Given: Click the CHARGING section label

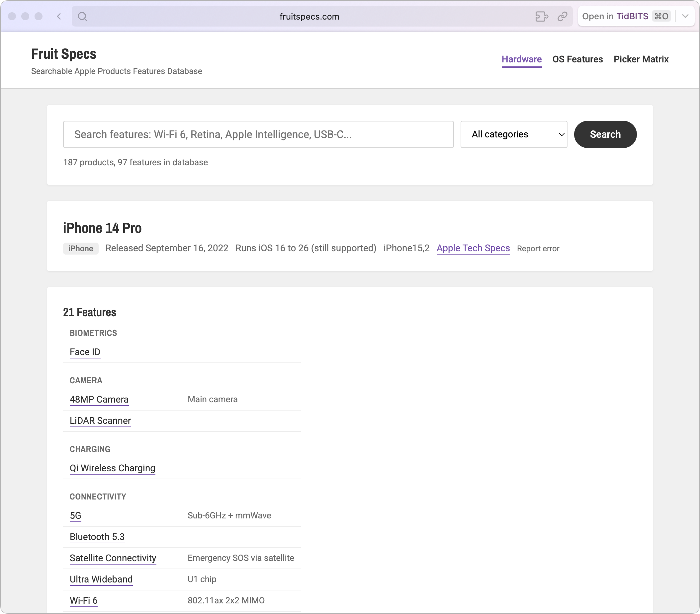Looking at the screenshot, I should click(90, 449).
